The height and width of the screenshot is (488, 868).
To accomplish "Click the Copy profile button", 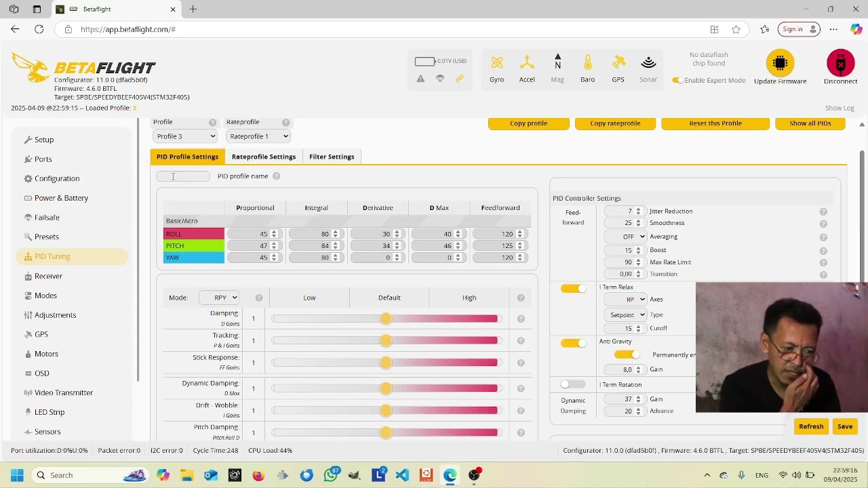I will point(528,123).
